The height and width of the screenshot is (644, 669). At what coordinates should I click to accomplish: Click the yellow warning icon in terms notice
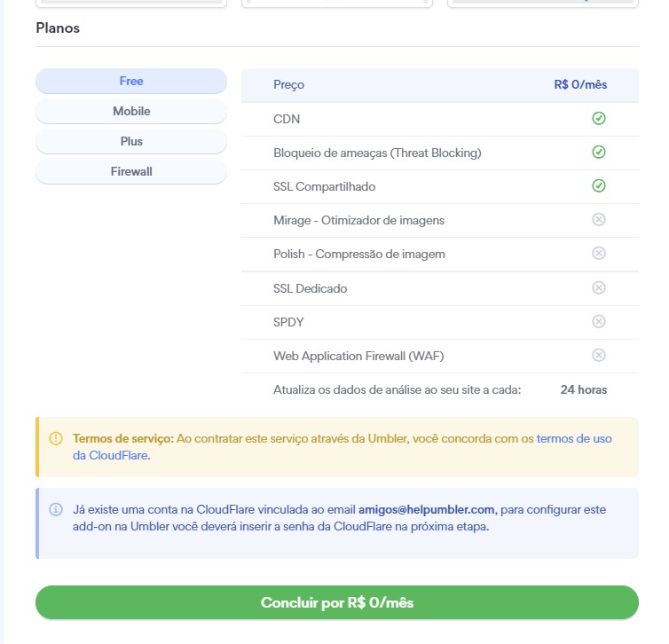pyautogui.click(x=56, y=438)
